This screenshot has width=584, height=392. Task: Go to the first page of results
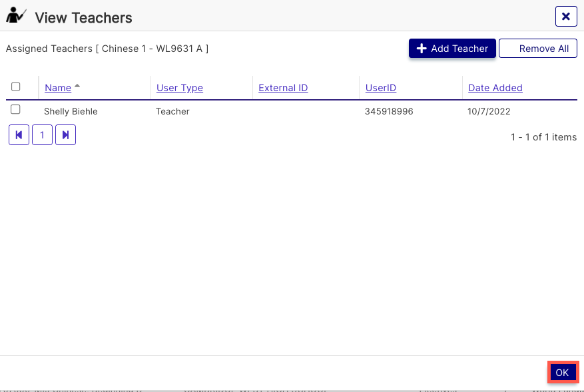19,134
